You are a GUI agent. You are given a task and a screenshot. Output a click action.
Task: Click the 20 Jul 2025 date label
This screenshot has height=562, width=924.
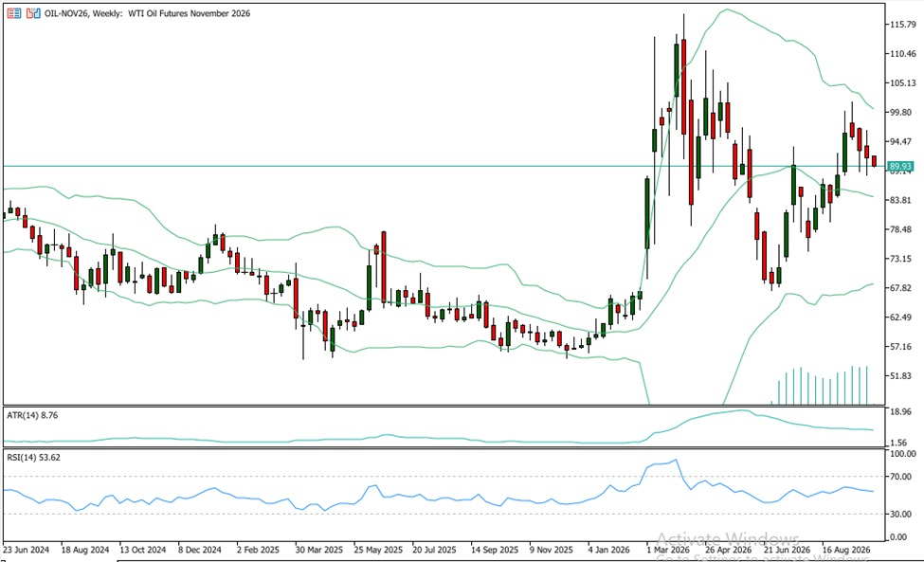tap(434, 550)
